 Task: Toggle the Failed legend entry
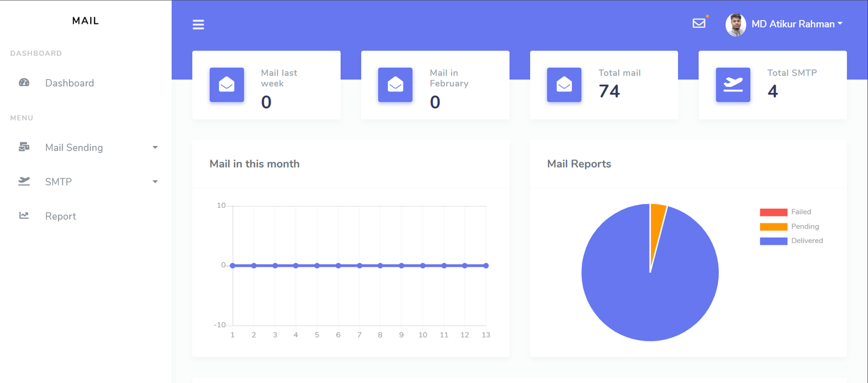(x=791, y=212)
